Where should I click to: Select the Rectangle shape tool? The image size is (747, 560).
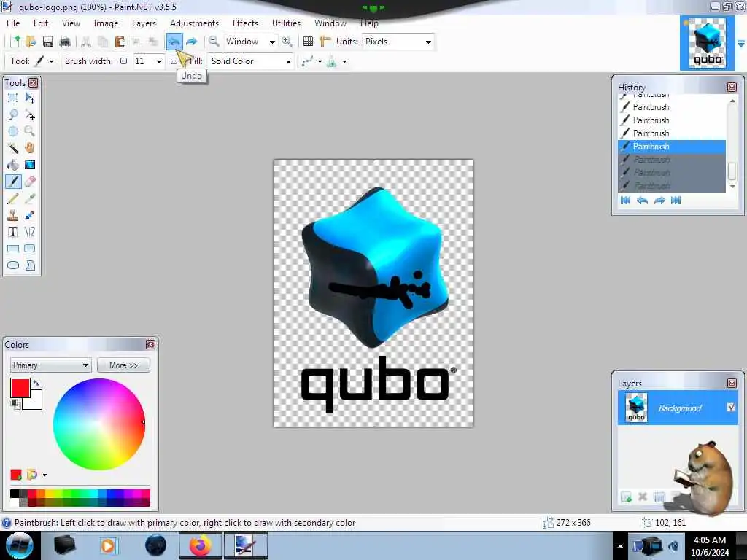click(x=13, y=249)
